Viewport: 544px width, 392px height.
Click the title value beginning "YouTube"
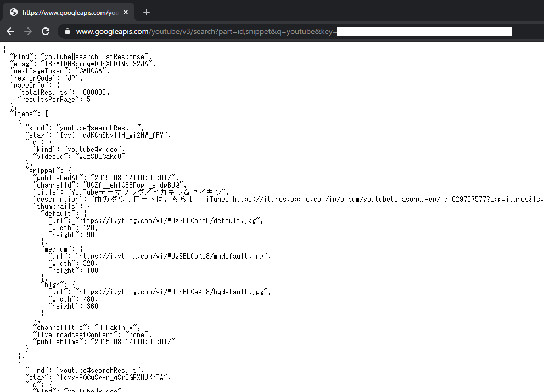[x=146, y=192]
